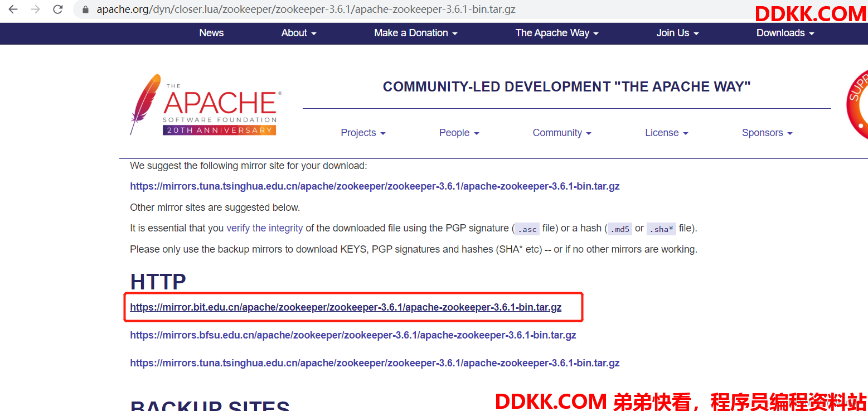The image size is (868, 411).
Task: Open the 'verify the integrity' link
Action: (x=265, y=228)
